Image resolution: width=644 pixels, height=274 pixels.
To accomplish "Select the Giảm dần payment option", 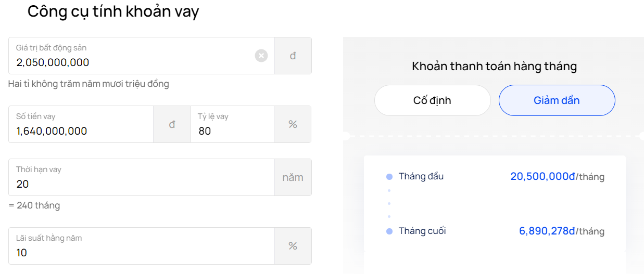I will pyautogui.click(x=557, y=100).
